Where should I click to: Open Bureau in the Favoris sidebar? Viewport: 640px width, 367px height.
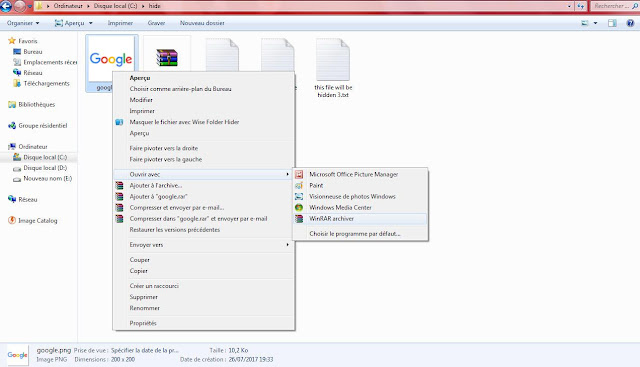pyautogui.click(x=33, y=52)
